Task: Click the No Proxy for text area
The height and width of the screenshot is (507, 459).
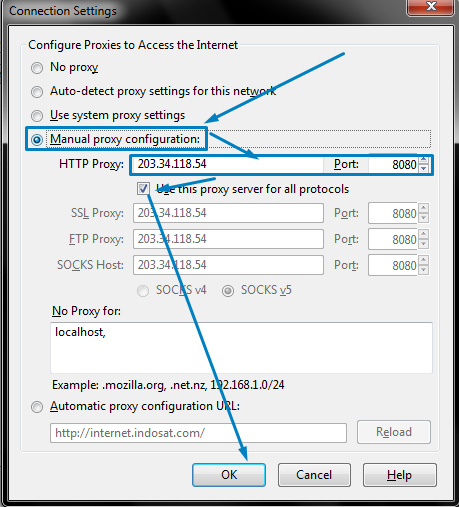Action: (241, 348)
